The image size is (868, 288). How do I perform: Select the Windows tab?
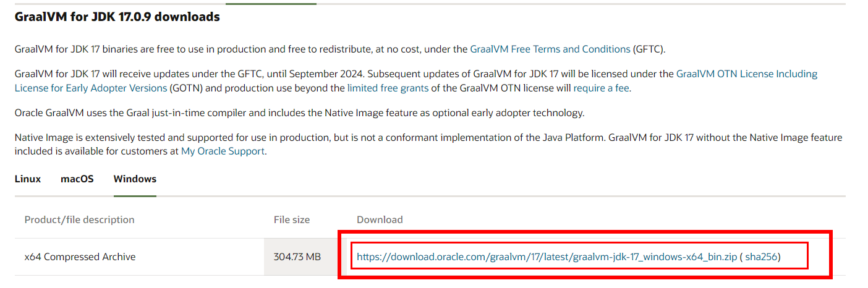pyautogui.click(x=135, y=179)
